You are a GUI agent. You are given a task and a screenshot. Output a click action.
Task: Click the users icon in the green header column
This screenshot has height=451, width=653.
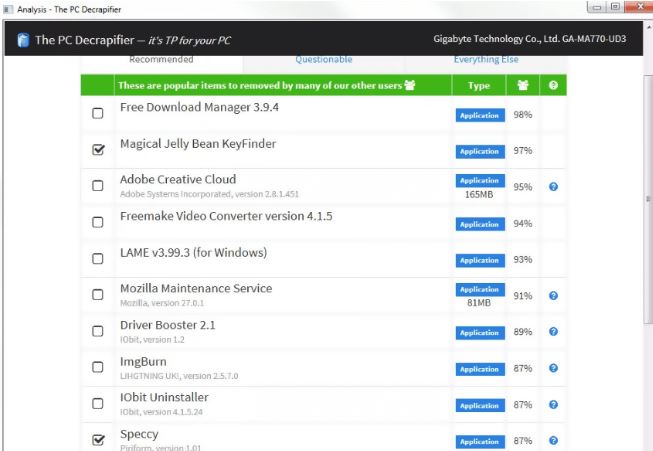523,85
